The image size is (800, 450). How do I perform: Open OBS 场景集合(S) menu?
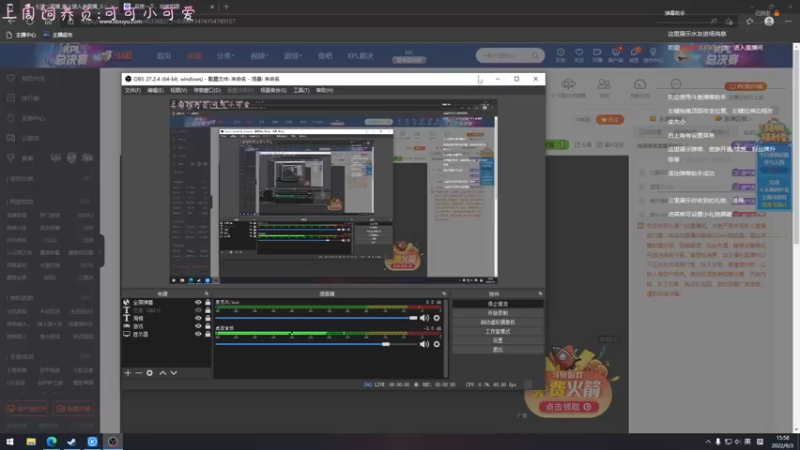tap(273, 90)
